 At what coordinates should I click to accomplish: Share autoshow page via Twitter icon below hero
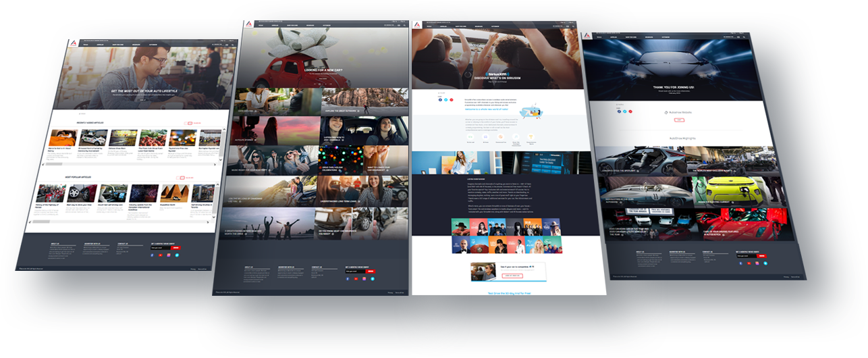point(624,110)
